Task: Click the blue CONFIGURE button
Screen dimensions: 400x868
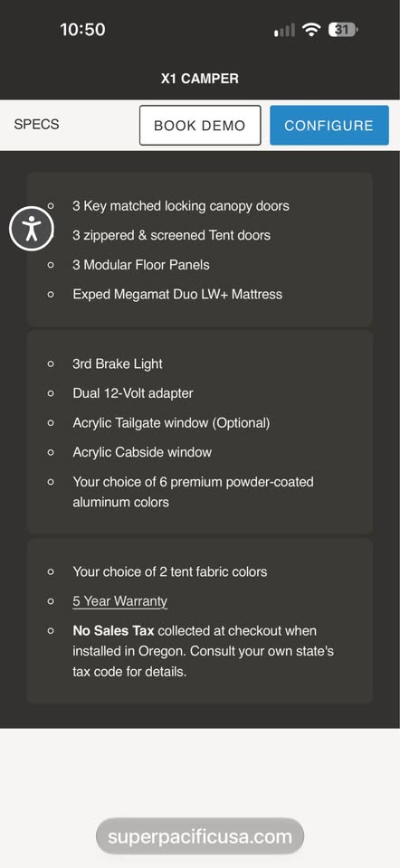Action: [329, 125]
